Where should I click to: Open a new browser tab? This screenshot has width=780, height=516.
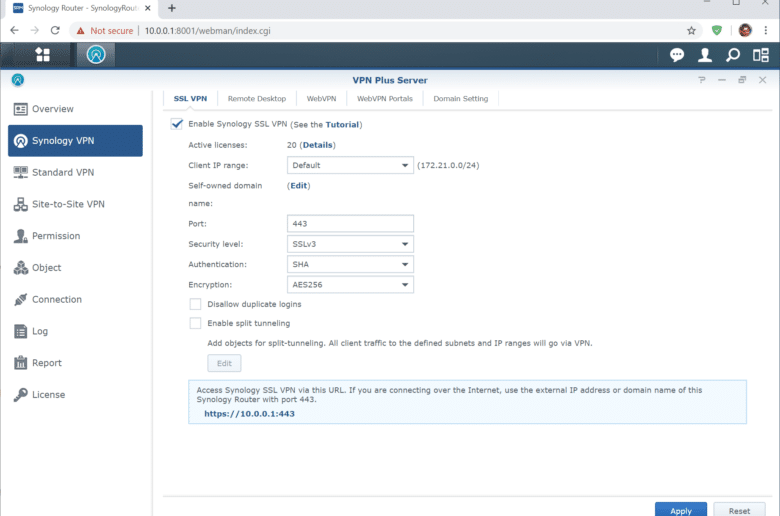pos(172,8)
